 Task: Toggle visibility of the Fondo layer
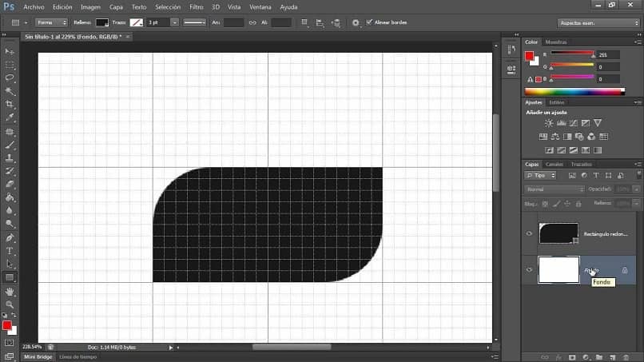tap(529, 270)
